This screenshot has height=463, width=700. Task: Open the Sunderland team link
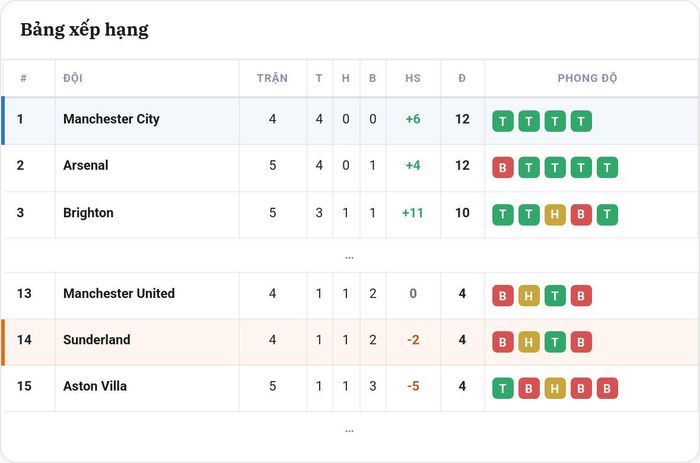[97, 340]
